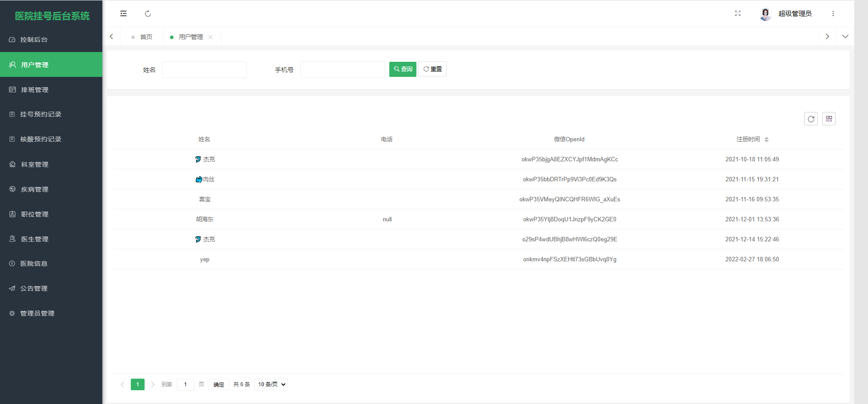Open 控制后台 in sidebar
868x404 pixels.
click(51, 40)
